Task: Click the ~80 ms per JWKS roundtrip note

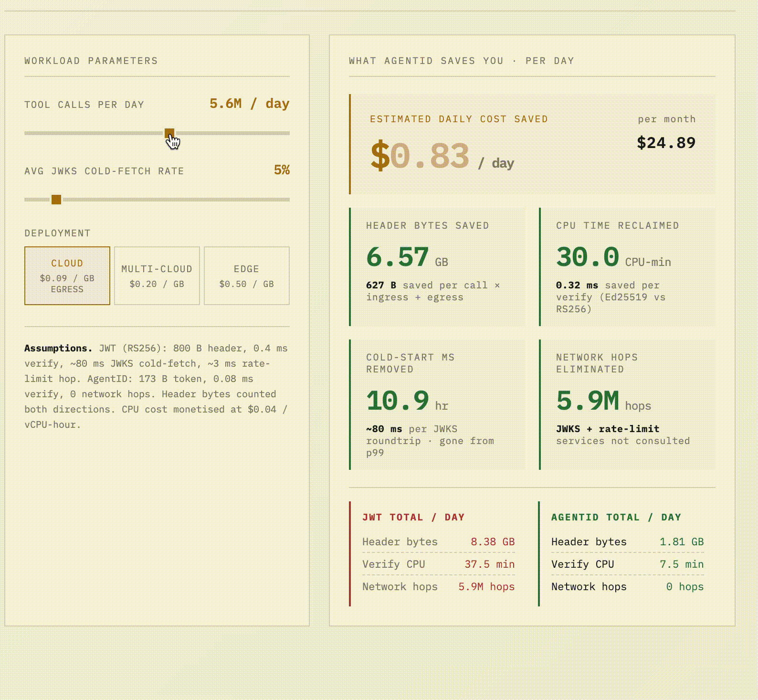Action: click(430, 441)
